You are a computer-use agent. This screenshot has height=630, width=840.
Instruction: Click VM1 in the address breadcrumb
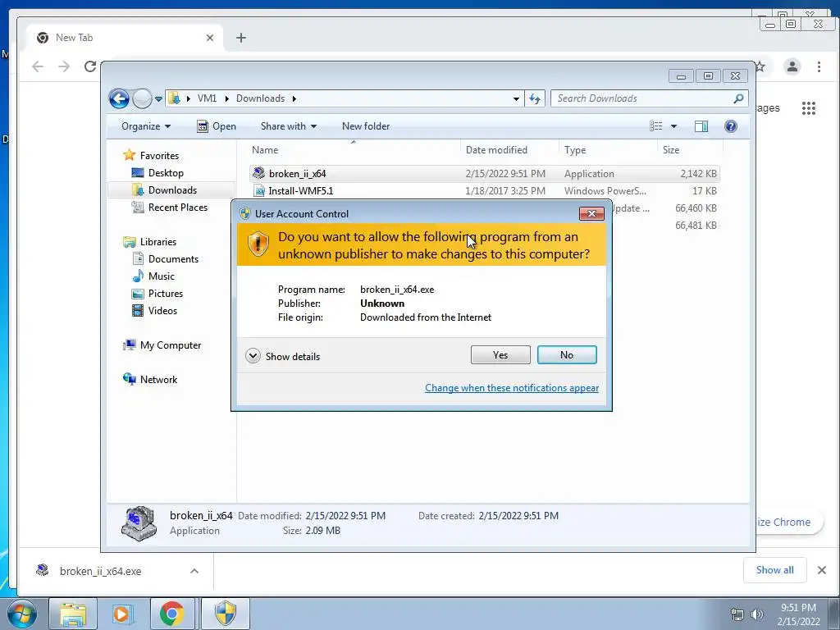click(x=207, y=98)
